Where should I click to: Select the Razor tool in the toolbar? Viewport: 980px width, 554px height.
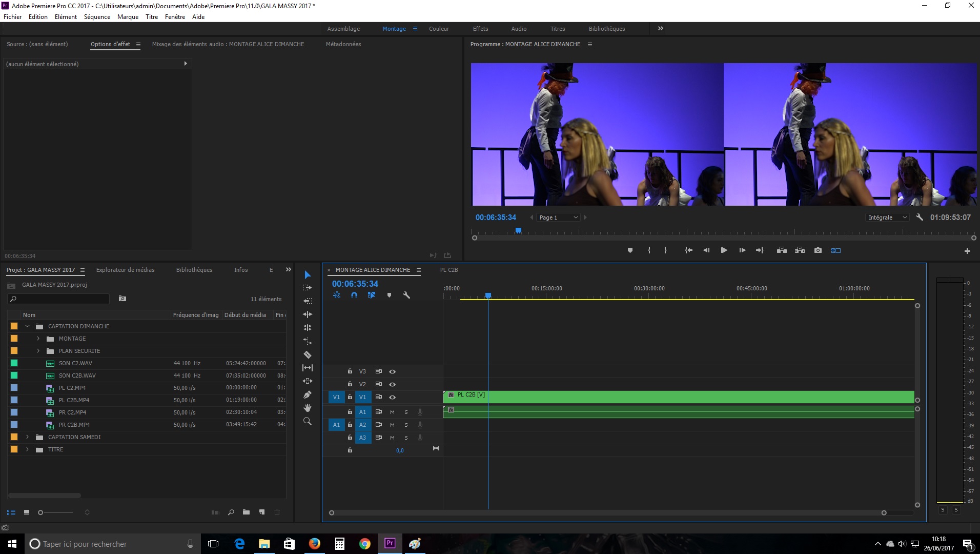308,354
